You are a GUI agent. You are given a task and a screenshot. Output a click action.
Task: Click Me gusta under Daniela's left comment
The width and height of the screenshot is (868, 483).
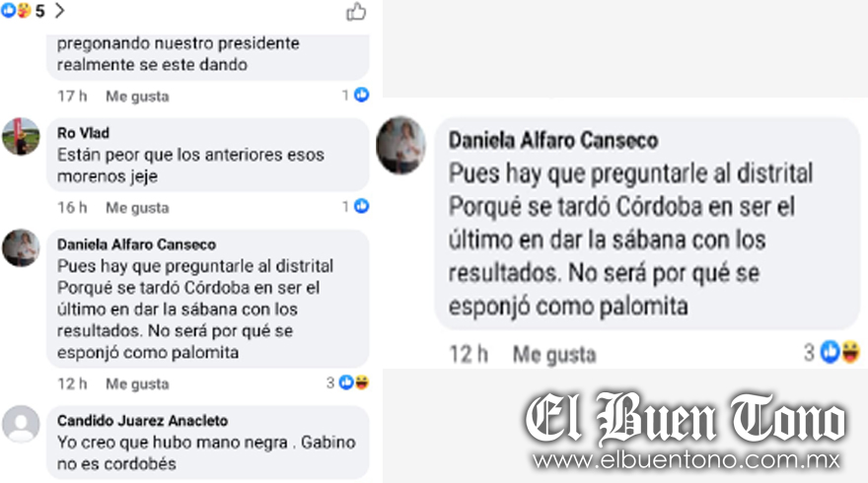(x=137, y=384)
